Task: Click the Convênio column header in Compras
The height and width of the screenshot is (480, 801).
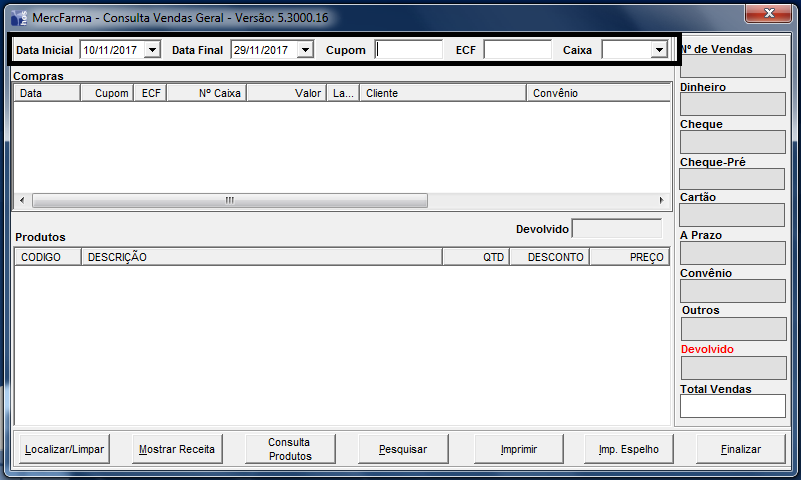Action: point(596,93)
